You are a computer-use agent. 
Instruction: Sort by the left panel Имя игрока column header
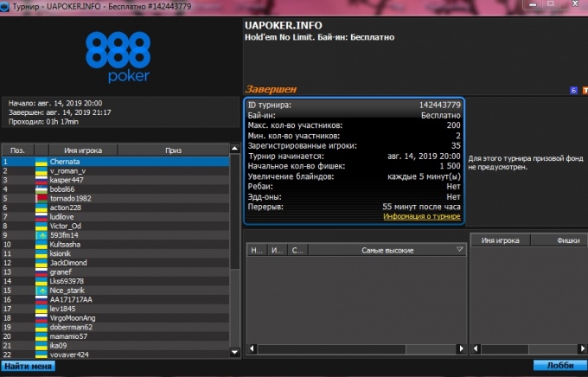(x=83, y=150)
